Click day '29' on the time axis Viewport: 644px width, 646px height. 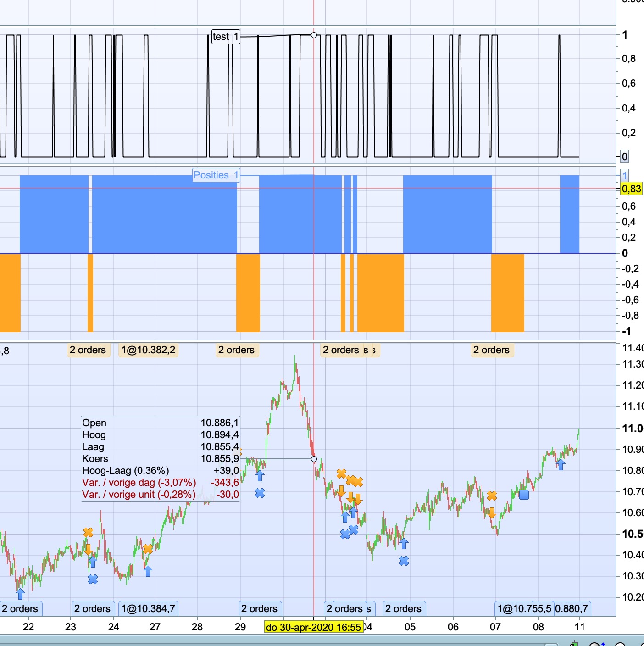(x=240, y=627)
